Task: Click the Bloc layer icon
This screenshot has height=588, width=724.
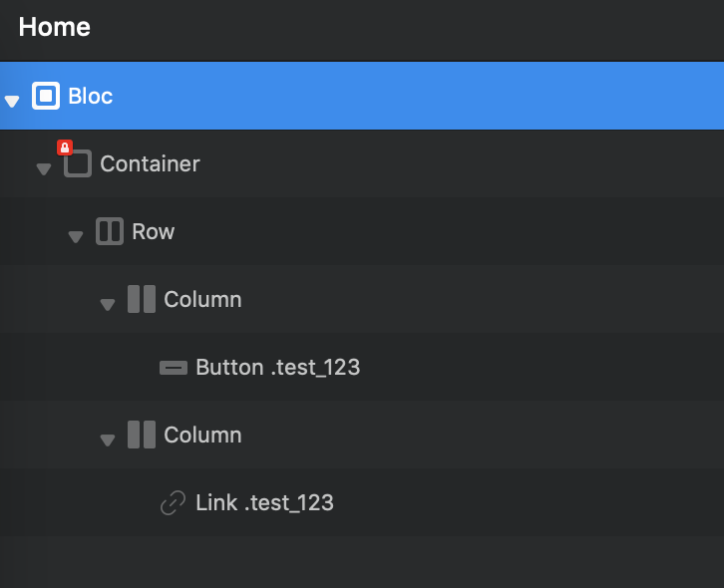Action: pos(46,97)
